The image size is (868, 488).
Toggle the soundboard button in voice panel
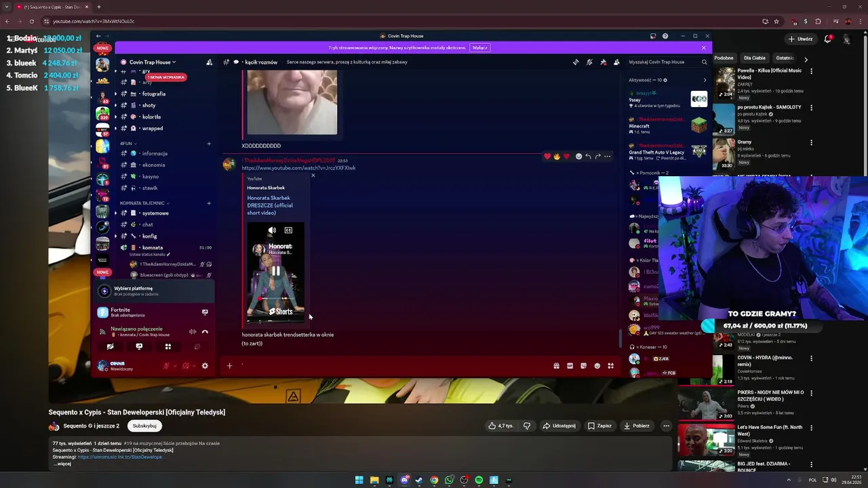[197, 346]
